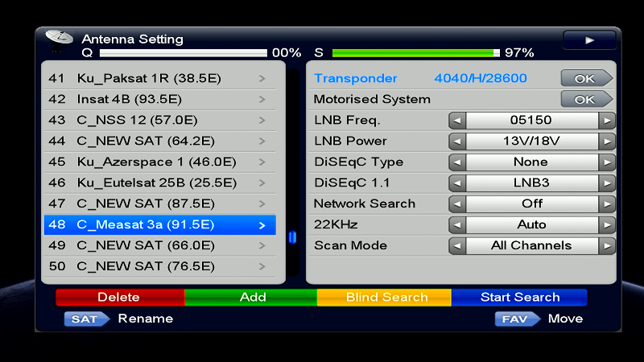This screenshot has height=362, width=644.
Task: Click the play arrow button at top right
Action: tap(589, 40)
